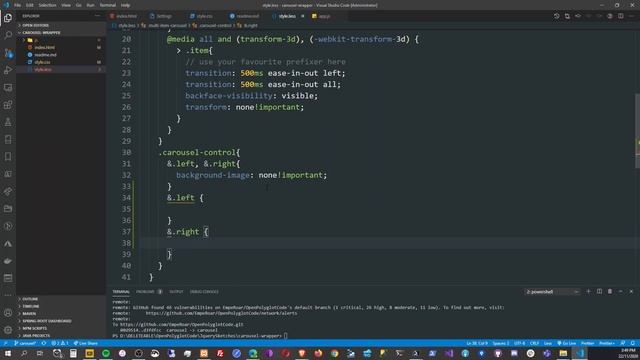The image size is (640, 360).
Task: Click the split editor icon in editor toolbar
Action: [x=620, y=16]
